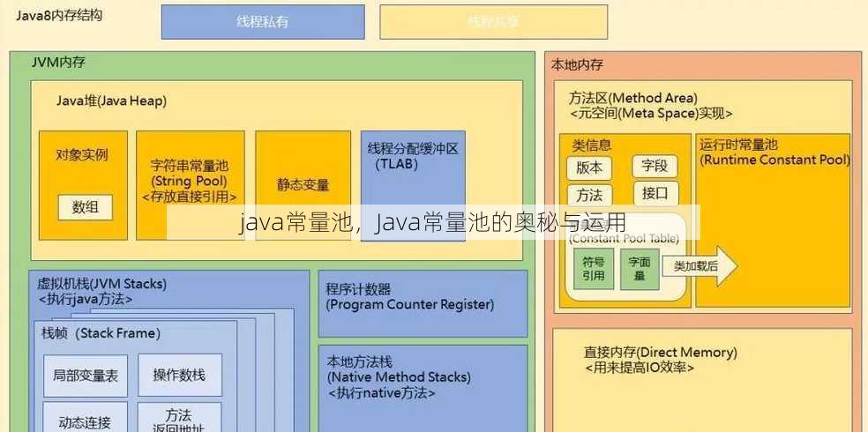Click the '(Constant Pool Table)' label
This screenshot has height=432, width=868.
coord(624,238)
